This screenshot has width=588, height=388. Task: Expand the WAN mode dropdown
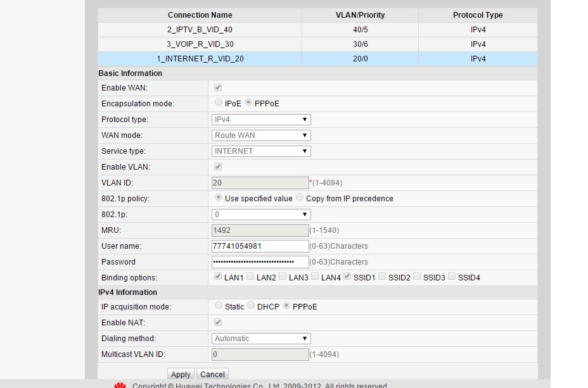(x=260, y=135)
